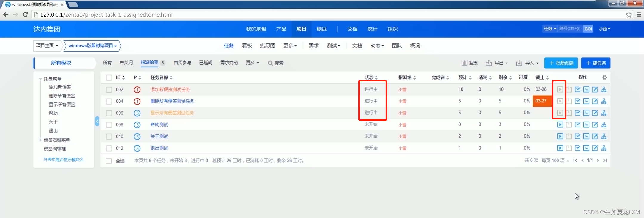Switch to 燃尽图 tab
This screenshot has width=644, height=218.
tap(267, 46)
